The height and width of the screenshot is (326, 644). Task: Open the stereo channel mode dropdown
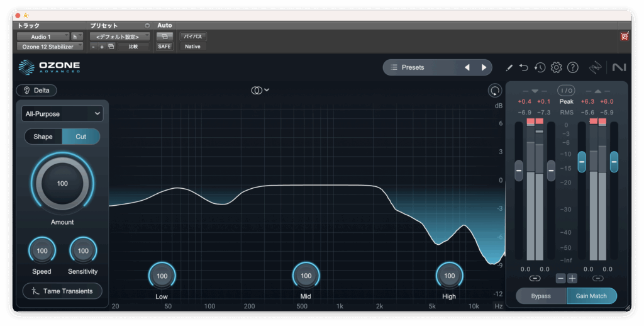[x=260, y=91]
